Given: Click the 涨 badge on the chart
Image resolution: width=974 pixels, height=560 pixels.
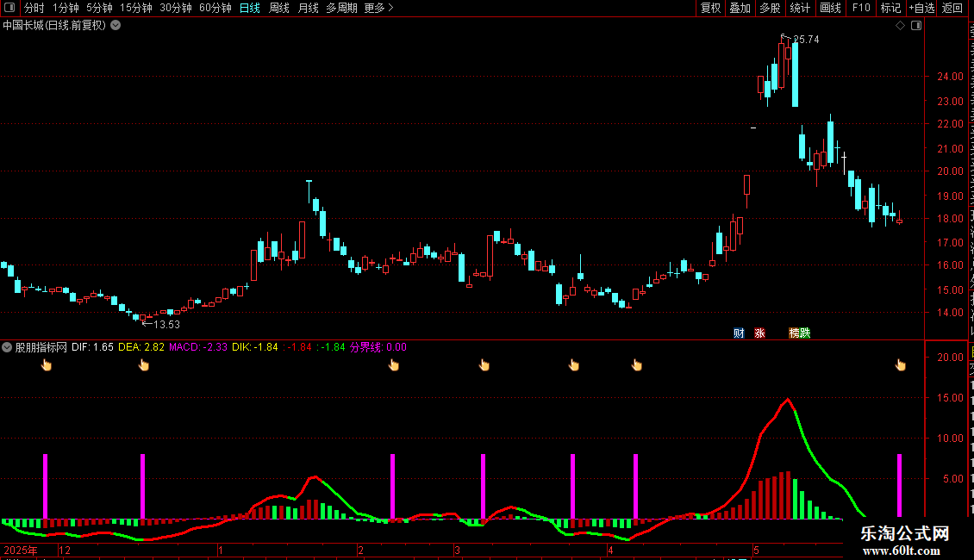Looking at the screenshot, I should (x=759, y=333).
